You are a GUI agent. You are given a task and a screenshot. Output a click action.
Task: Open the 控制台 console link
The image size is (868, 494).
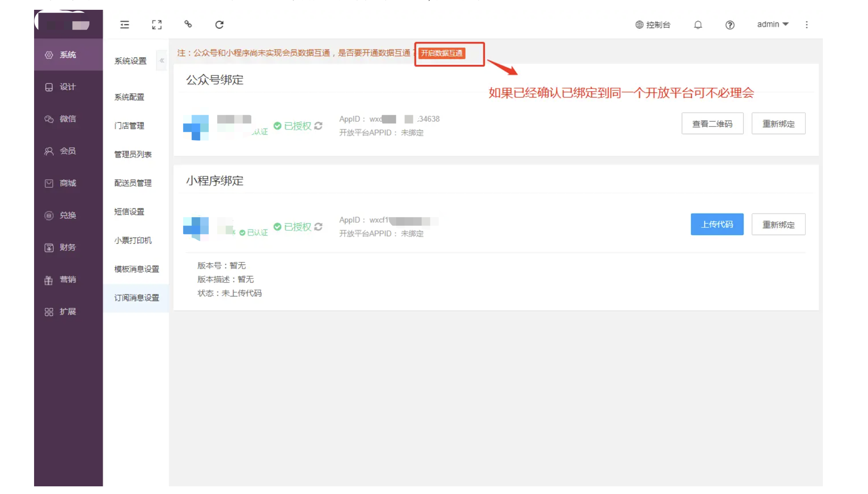[653, 25]
